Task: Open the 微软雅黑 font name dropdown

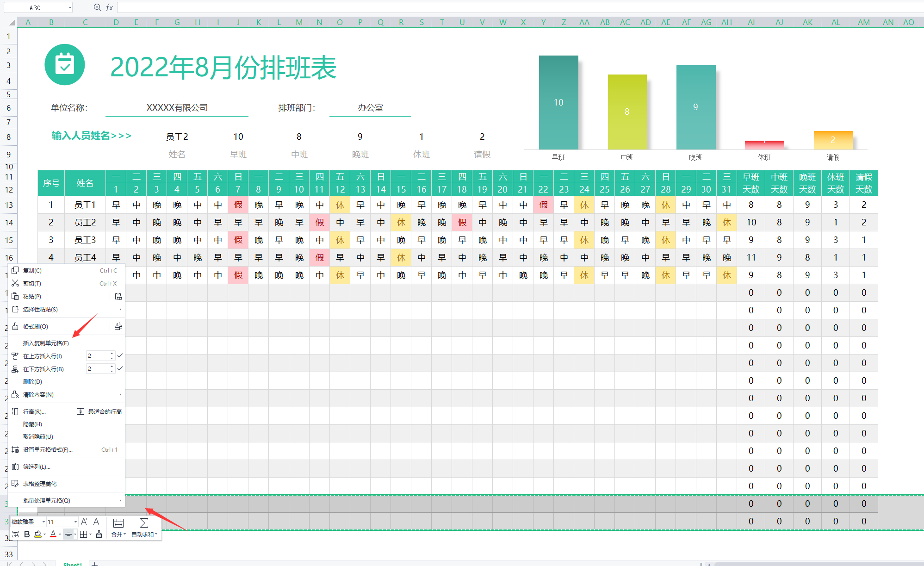Action: [43, 522]
